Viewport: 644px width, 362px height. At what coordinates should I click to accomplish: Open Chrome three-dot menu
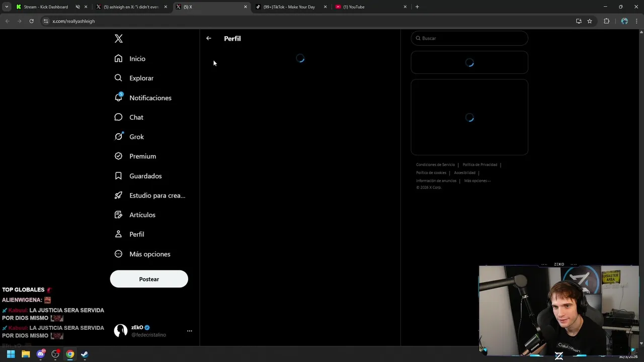[636, 21]
